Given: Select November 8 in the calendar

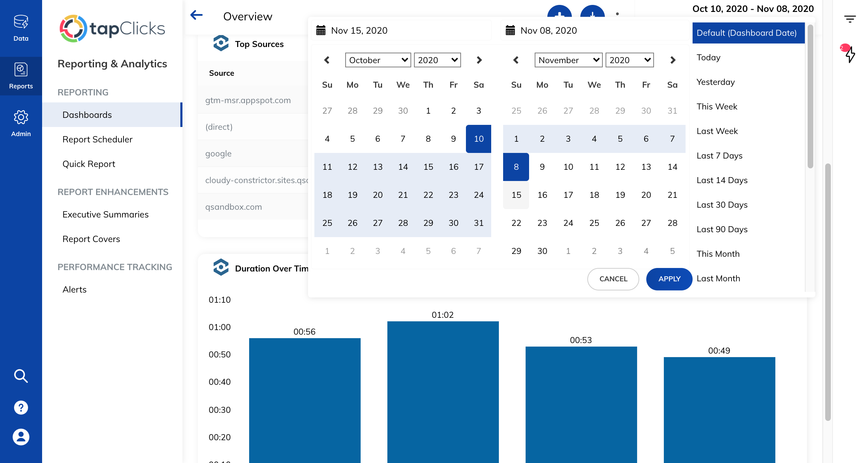Looking at the screenshot, I should click(516, 167).
